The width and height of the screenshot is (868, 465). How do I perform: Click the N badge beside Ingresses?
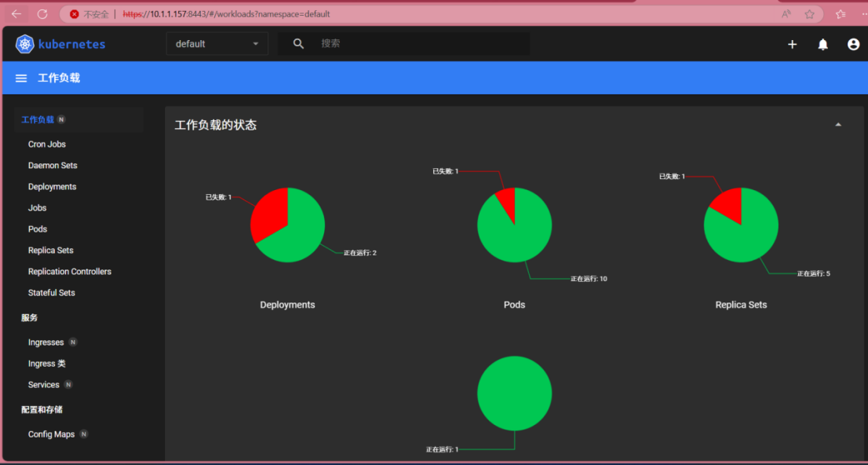pos(72,342)
